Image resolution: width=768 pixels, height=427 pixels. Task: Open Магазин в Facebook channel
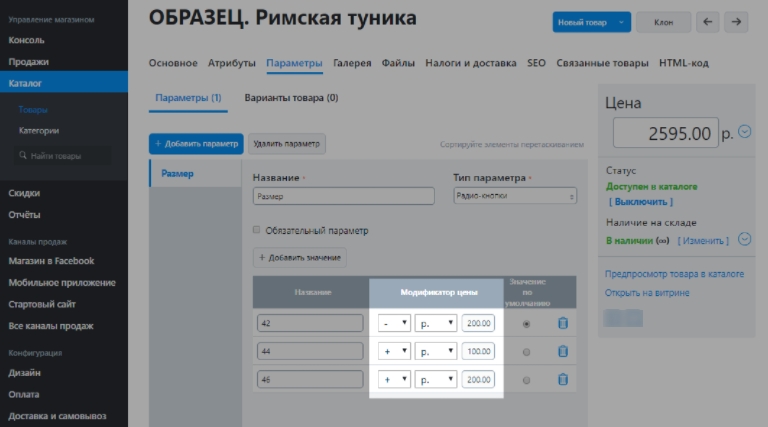[x=51, y=261]
